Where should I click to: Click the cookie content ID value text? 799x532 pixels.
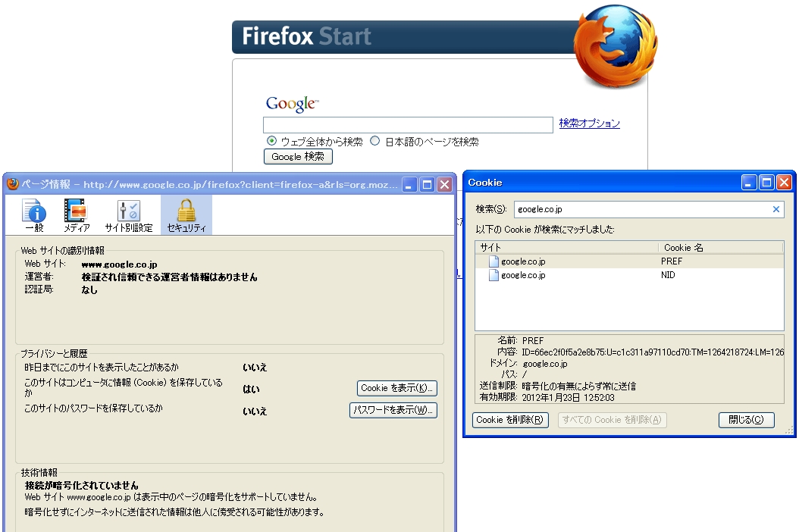(x=653, y=352)
